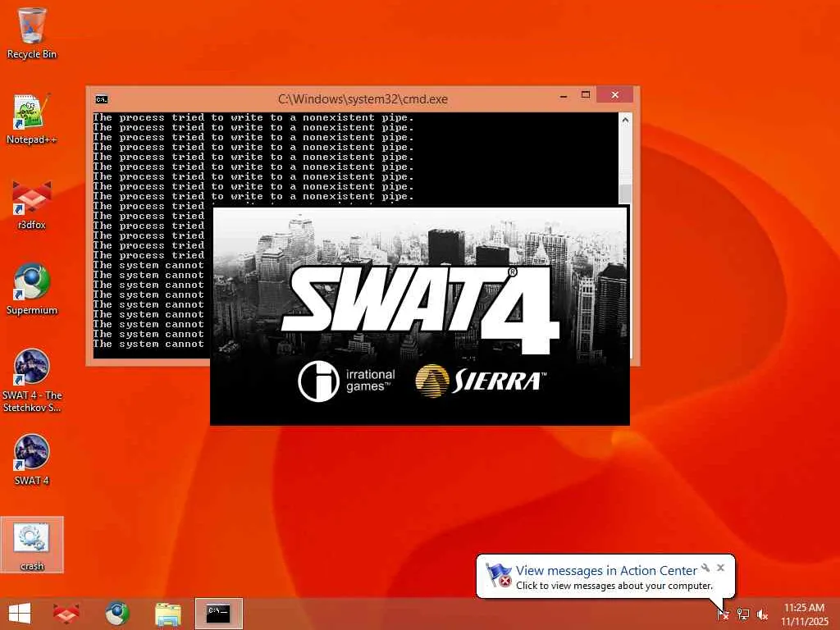Maximize the cmd.exe window

coord(586,95)
